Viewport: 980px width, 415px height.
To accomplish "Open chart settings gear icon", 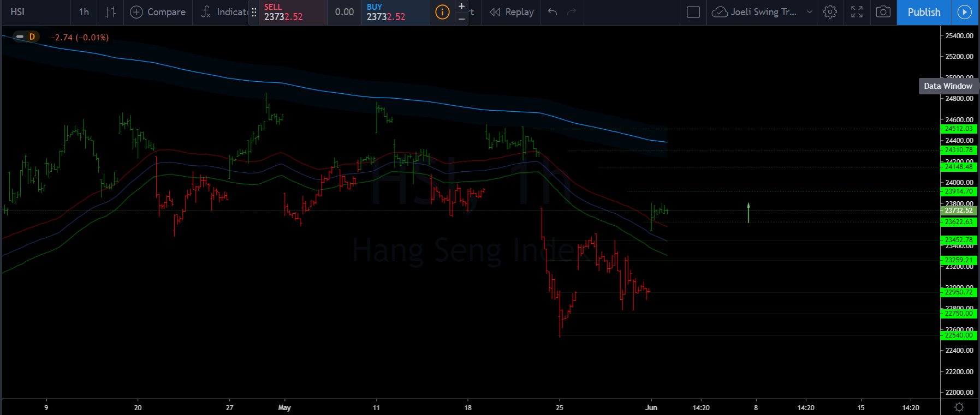I will (x=830, y=12).
